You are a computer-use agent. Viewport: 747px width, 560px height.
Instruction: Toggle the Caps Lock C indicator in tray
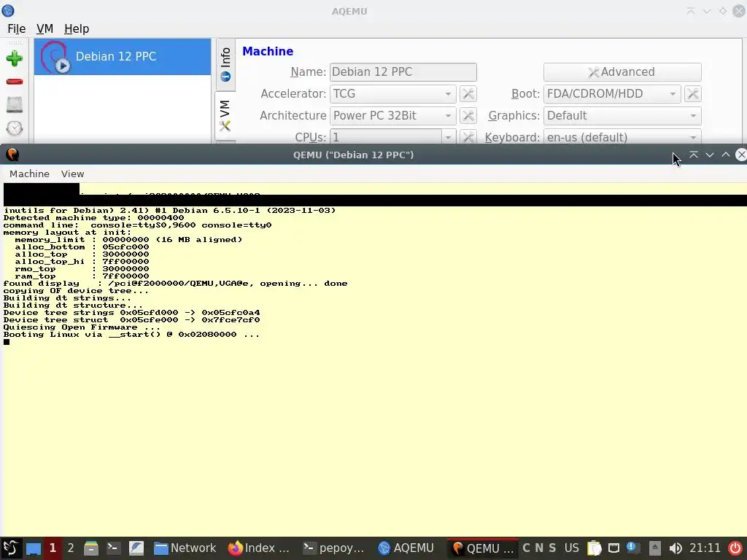[x=526, y=548]
